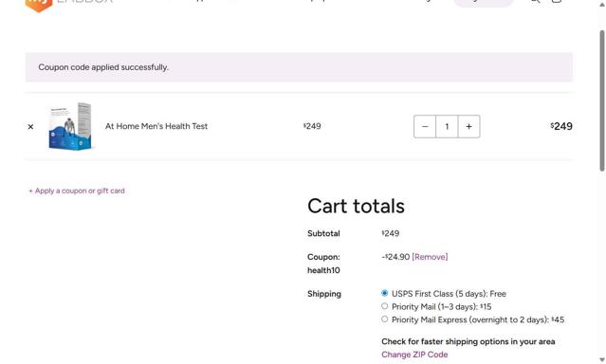Click the quantity input field showing 1
Image resolution: width=606 pixels, height=364 pixels.
point(447,126)
